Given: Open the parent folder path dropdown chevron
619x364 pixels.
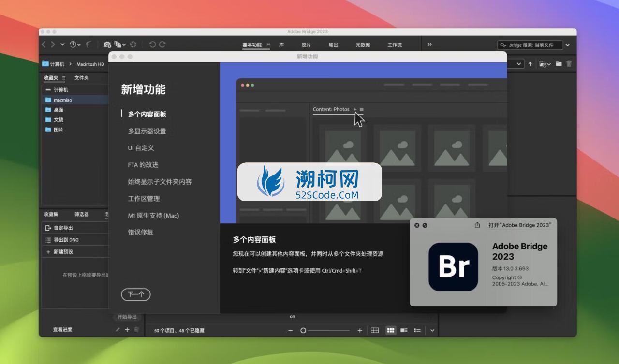Looking at the screenshot, I should [x=62, y=44].
